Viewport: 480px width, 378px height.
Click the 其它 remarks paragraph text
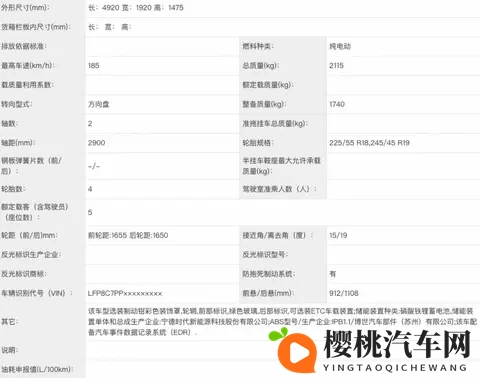click(x=283, y=322)
